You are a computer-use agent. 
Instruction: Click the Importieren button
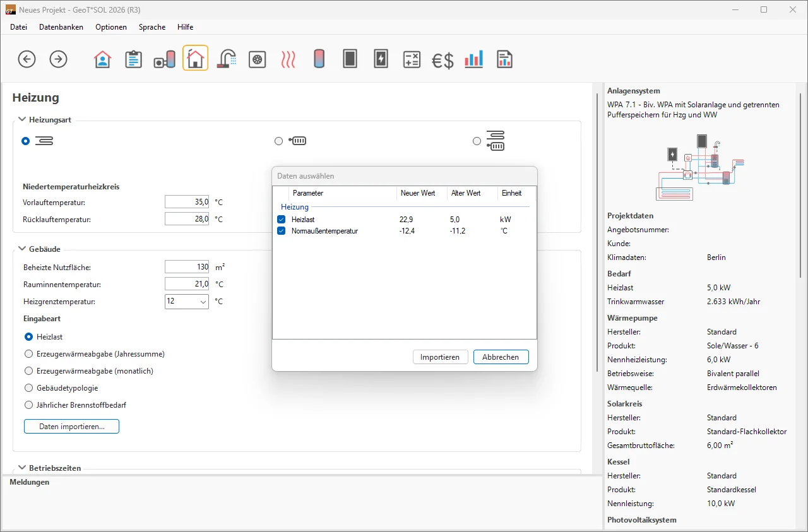tap(440, 357)
